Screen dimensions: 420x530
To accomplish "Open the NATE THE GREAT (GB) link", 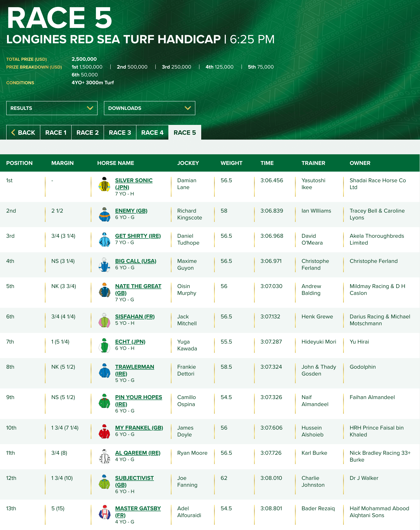I will pyautogui.click(x=138, y=290).
